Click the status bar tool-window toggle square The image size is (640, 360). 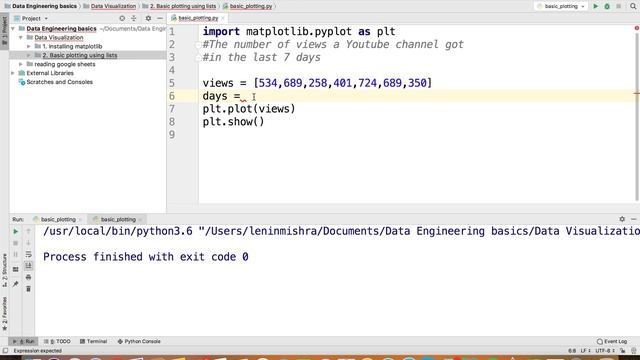(5, 351)
